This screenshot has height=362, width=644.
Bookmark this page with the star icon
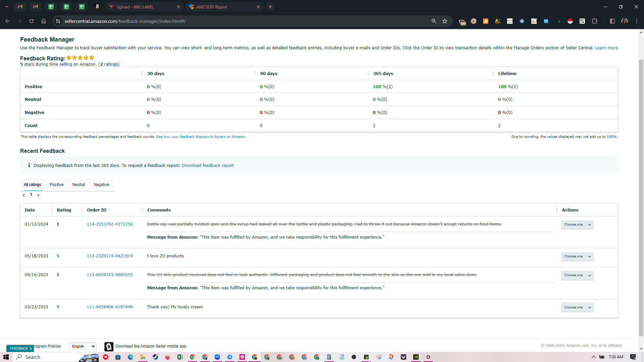(445, 21)
